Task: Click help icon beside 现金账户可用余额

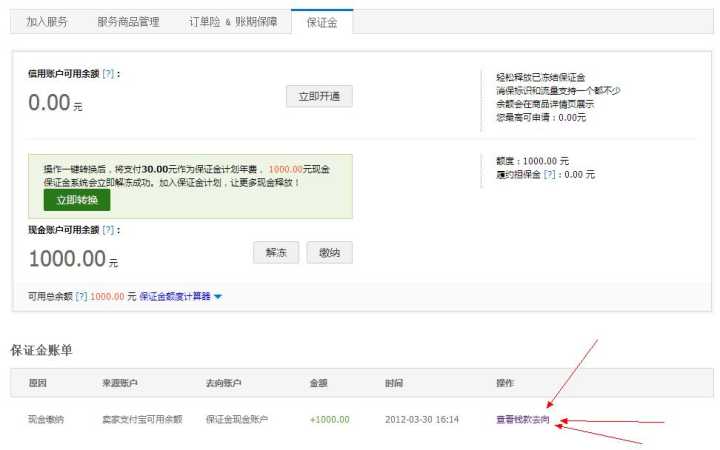Action: point(108,229)
